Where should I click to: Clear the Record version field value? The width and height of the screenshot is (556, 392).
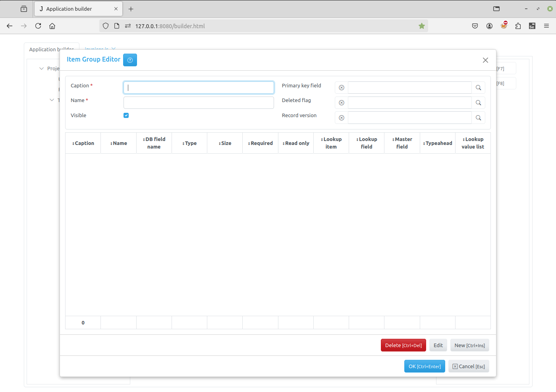click(342, 118)
